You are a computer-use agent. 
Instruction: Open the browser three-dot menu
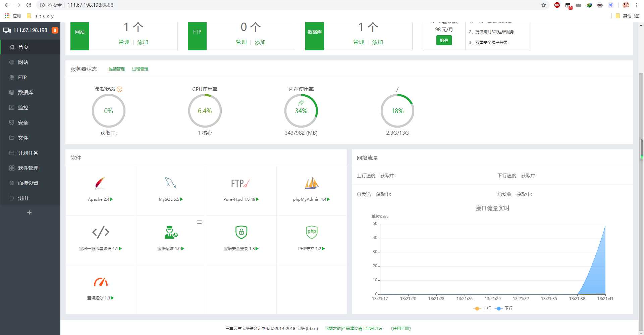[637, 5]
